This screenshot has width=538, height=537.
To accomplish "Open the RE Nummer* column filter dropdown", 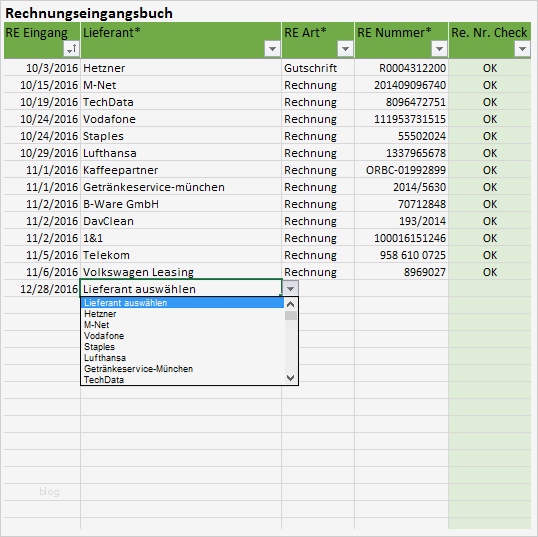I will 439,49.
